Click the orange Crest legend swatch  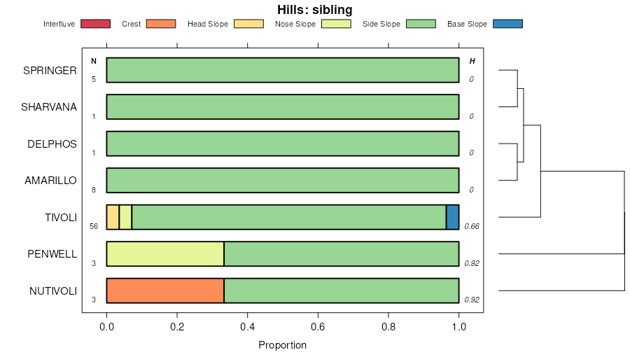coord(161,24)
